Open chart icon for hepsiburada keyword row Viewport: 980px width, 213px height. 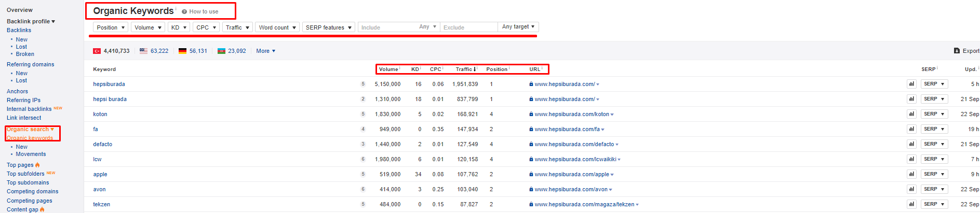[911, 84]
